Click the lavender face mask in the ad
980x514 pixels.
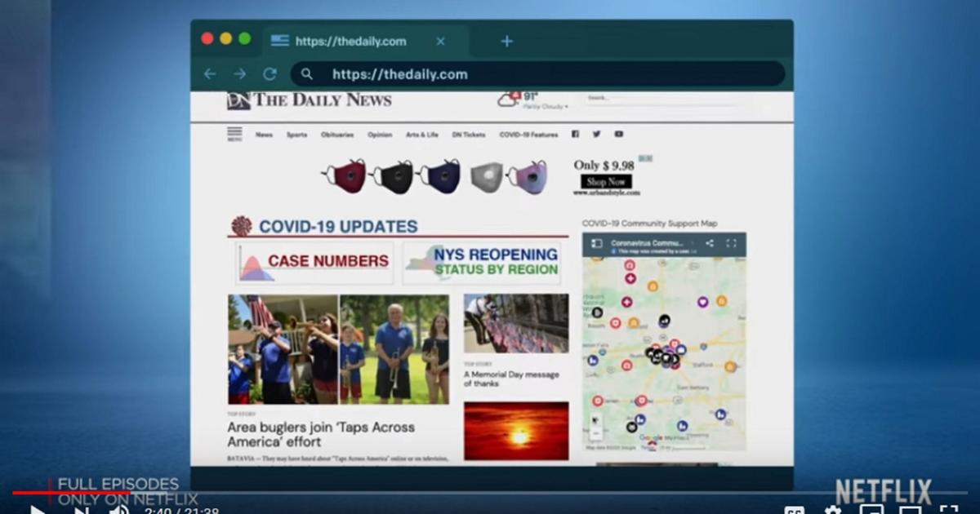tap(528, 177)
